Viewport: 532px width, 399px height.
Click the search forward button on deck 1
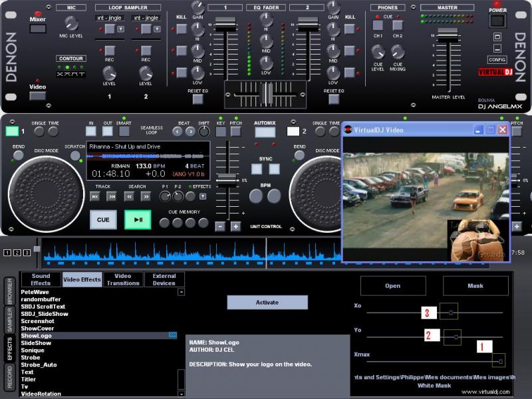click(148, 197)
